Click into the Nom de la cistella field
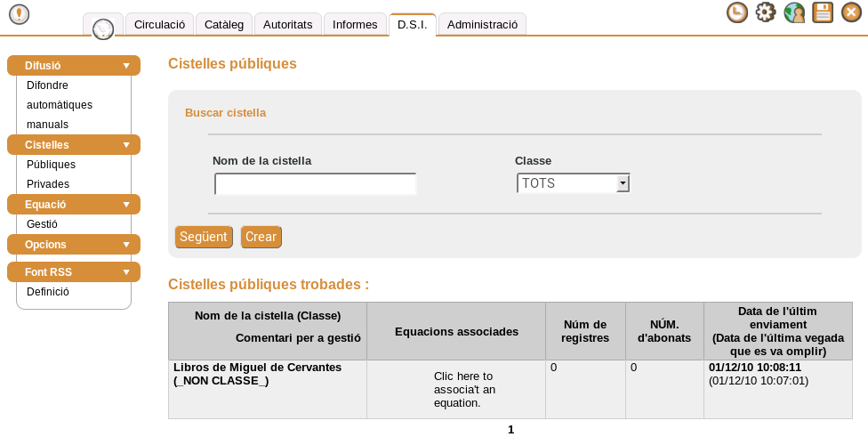Image resolution: width=868 pixels, height=437 pixels. [315, 184]
